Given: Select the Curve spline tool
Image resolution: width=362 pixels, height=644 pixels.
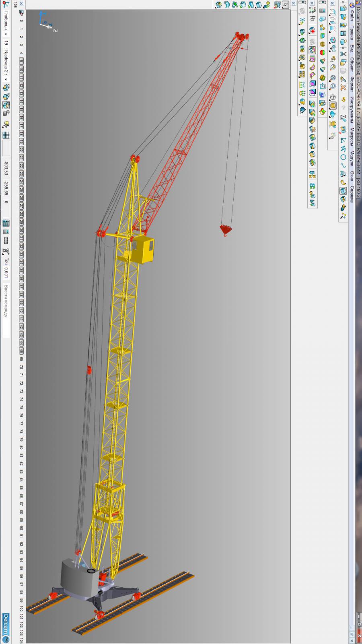Looking at the screenshot, I should [x=343, y=165].
